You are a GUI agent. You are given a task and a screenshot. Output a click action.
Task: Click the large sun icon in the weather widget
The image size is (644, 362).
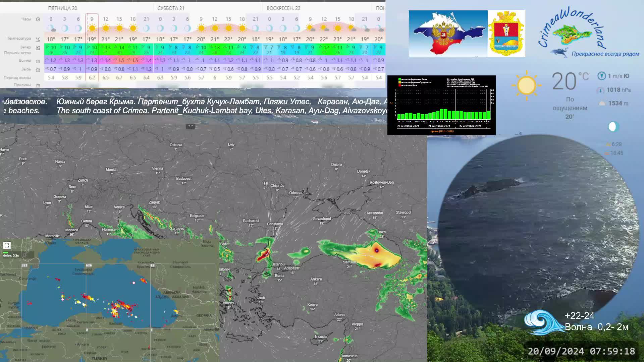tap(526, 85)
